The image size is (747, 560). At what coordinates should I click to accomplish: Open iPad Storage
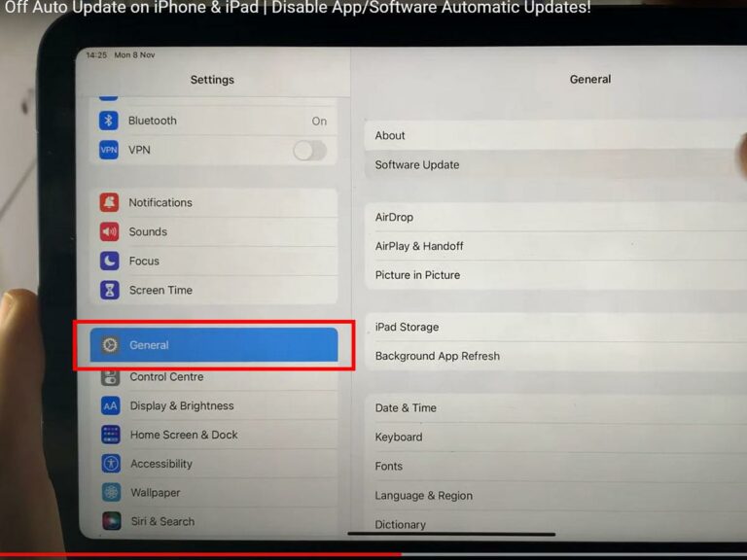555,327
